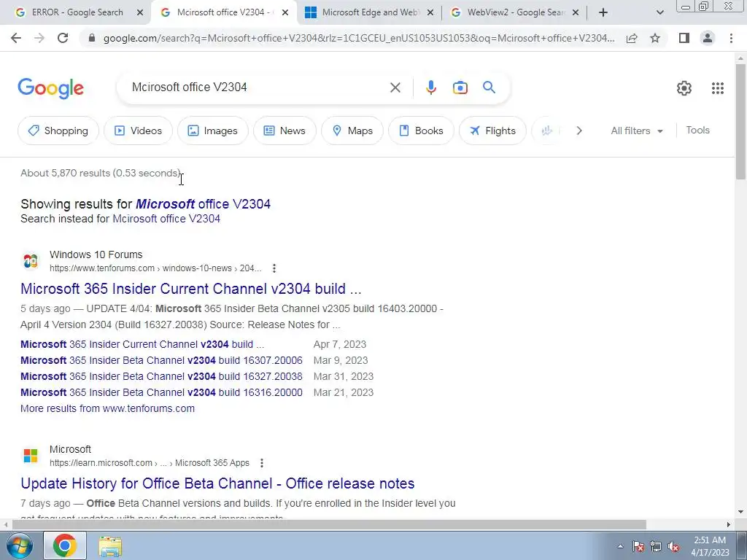Open Beta Channel v2304 build 16307.20006 link
This screenshot has width=747, height=560.
(161, 360)
